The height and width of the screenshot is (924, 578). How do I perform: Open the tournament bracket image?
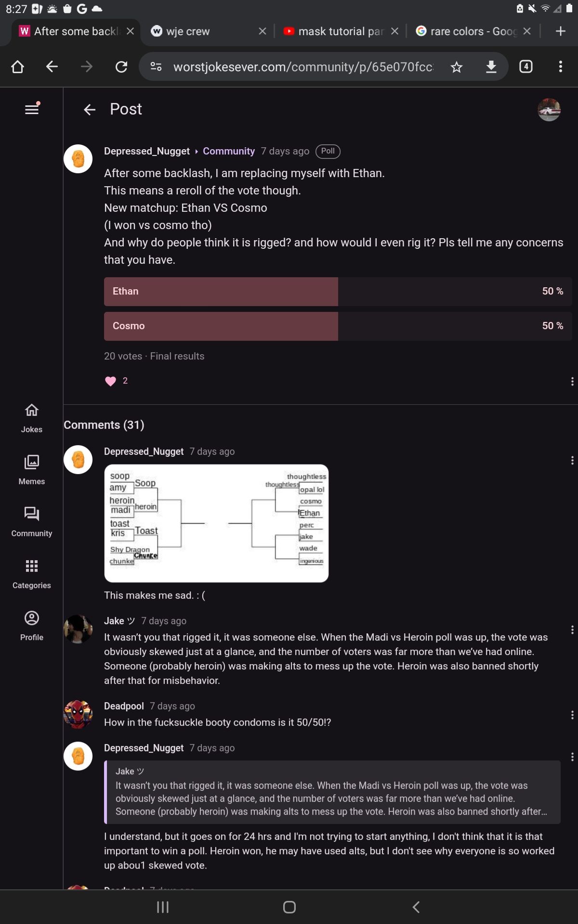point(216,523)
